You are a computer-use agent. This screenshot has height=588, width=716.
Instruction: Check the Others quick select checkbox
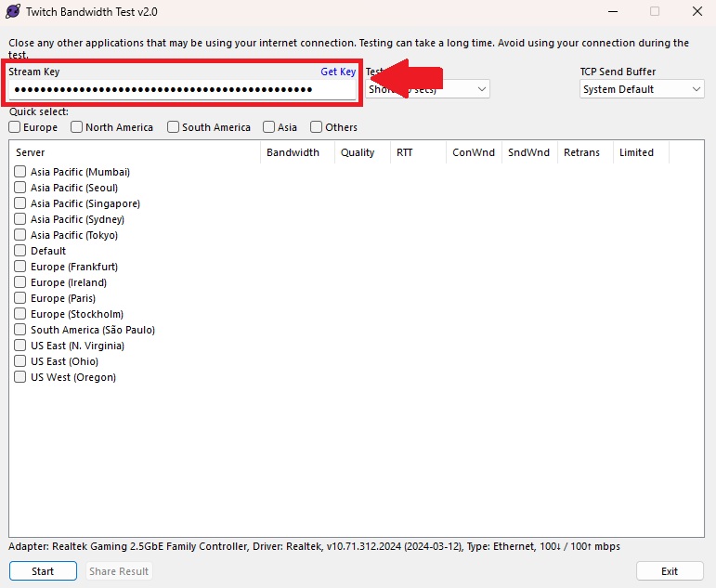[316, 127]
